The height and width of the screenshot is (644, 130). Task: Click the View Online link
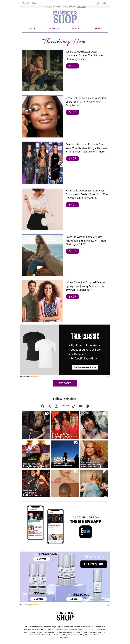click(x=102, y=3)
